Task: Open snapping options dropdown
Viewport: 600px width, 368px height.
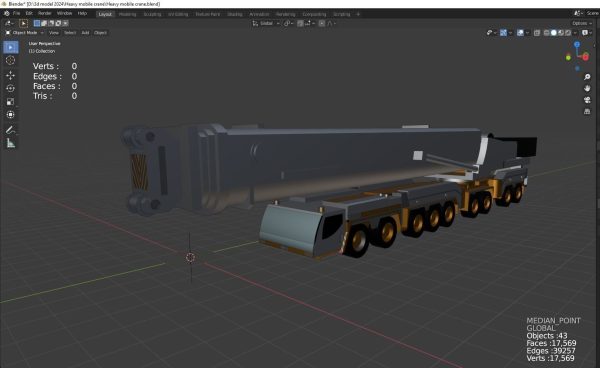Action: (310, 23)
